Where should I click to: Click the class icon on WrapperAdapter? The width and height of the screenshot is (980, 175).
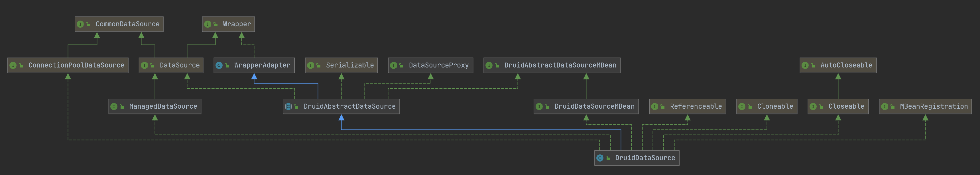pyautogui.click(x=219, y=65)
